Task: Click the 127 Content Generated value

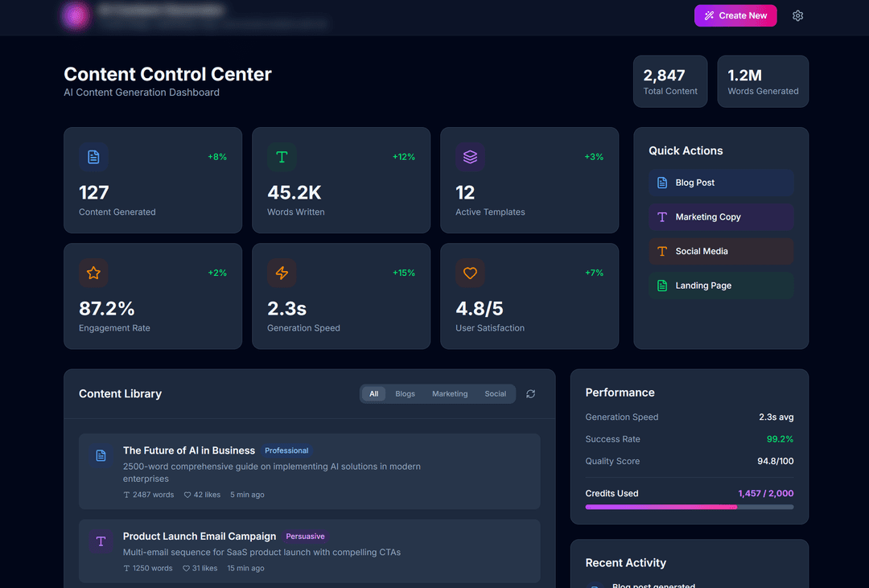Action: pos(94,193)
